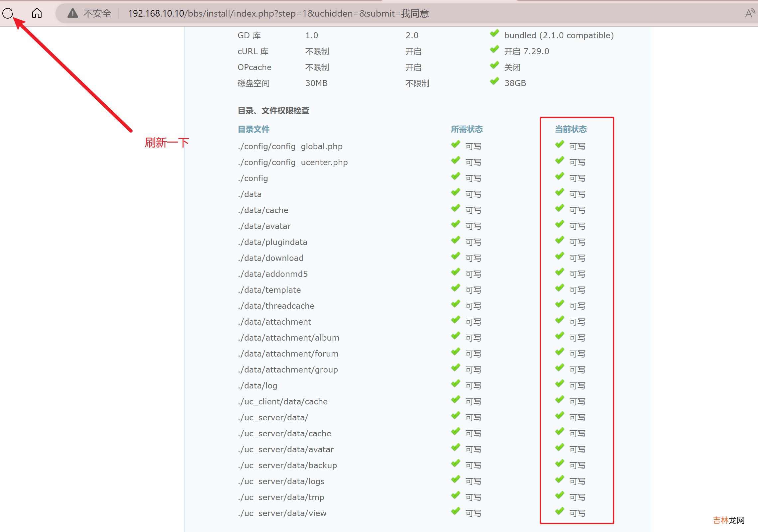
Task: Click ./data/cache green check under 当前状态
Action: pos(560,208)
